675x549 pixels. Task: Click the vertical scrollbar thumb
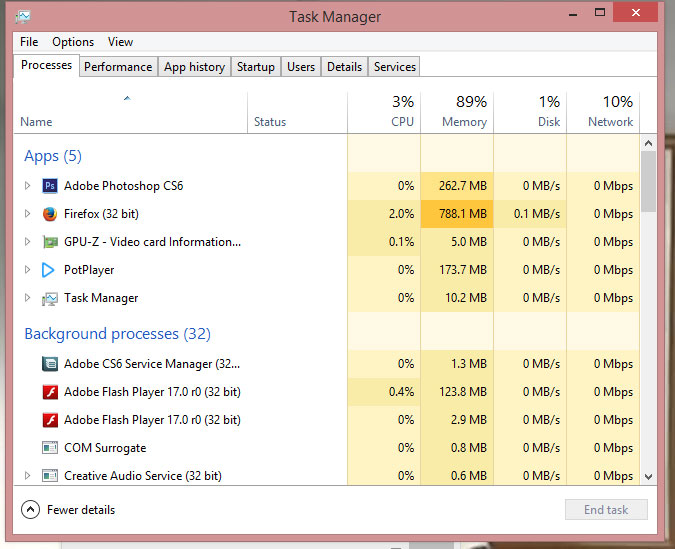click(x=649, y=181)
